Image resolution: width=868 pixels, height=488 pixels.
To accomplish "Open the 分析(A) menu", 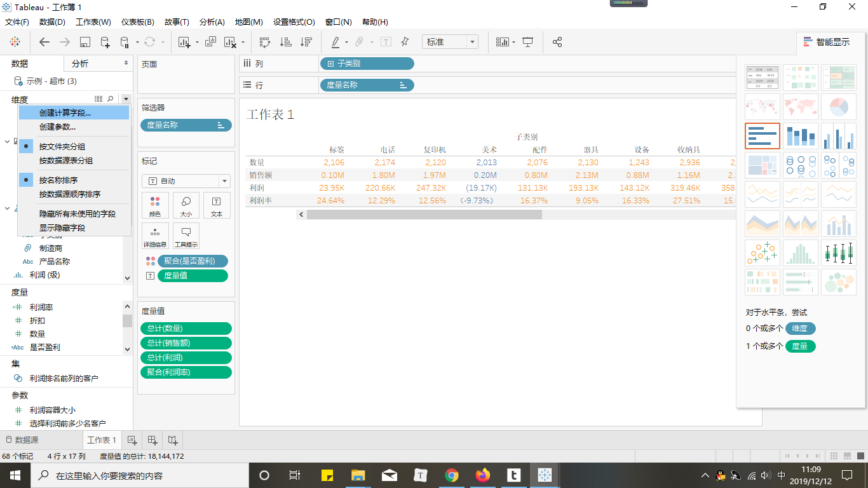I will tap(212, 22).
